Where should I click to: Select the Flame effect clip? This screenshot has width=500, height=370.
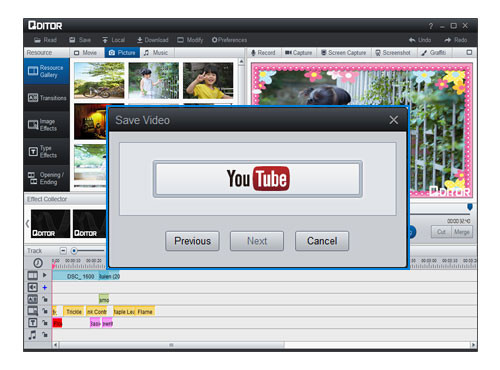coord(145,312)
